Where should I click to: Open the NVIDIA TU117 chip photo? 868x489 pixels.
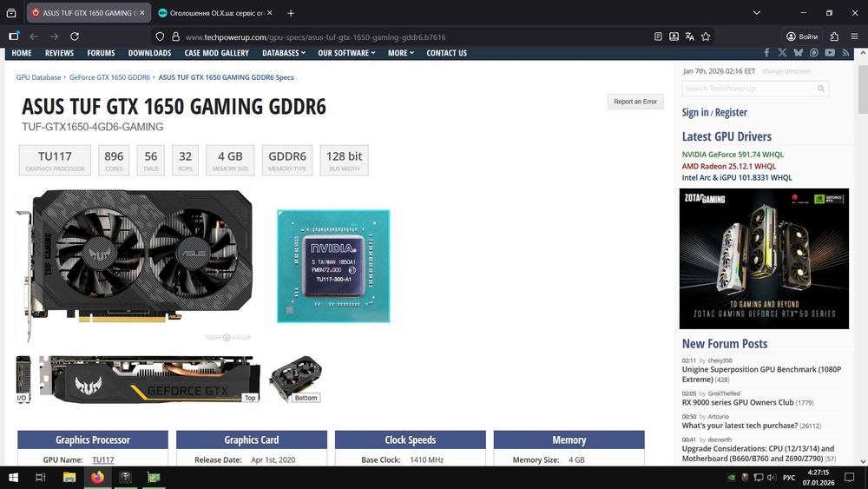pyautogui.click(x=333, y=266)
